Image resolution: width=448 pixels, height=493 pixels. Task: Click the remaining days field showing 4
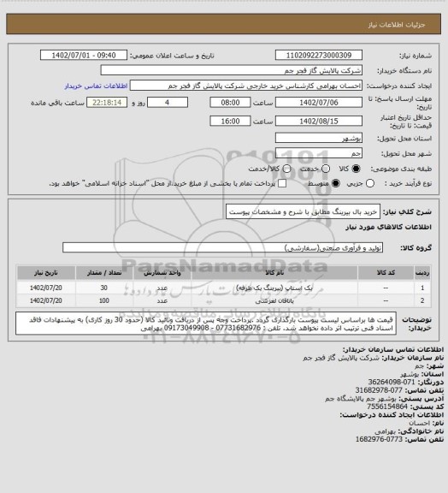pos(168,103)
